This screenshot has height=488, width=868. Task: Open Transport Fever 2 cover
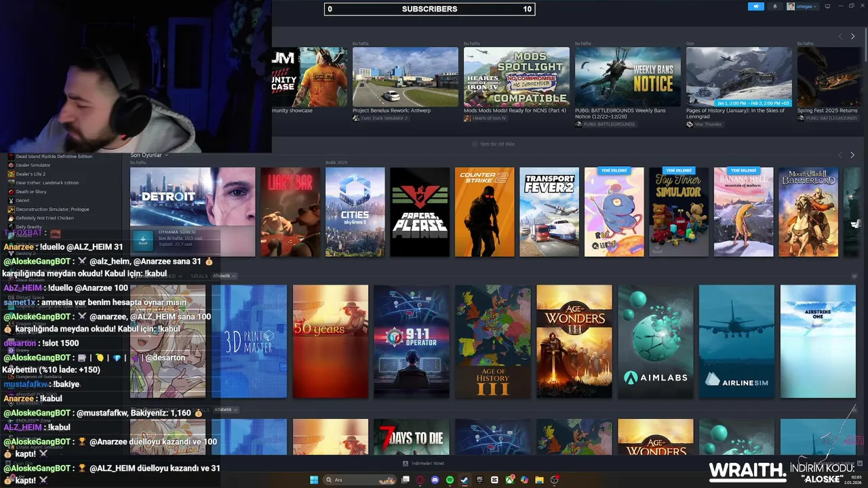pos(549,212)
